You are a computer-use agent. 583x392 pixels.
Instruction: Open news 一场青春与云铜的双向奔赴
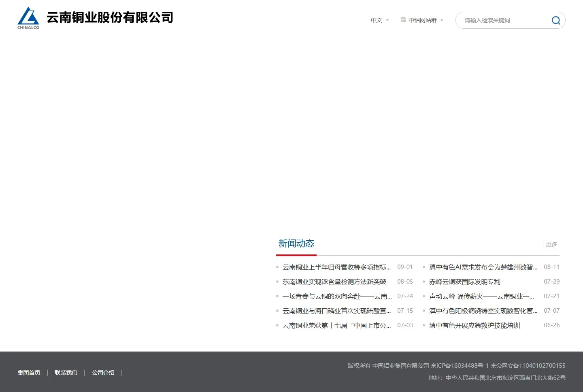click(337, 296)
